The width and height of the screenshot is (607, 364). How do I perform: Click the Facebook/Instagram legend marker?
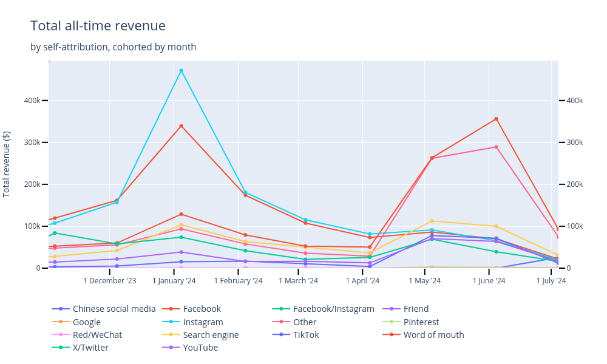282,309
